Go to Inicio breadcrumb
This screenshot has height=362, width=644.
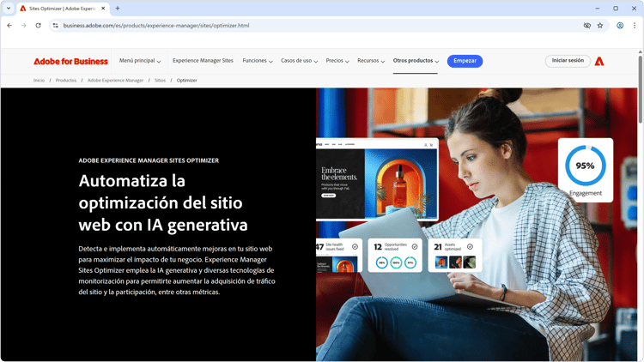39,81
